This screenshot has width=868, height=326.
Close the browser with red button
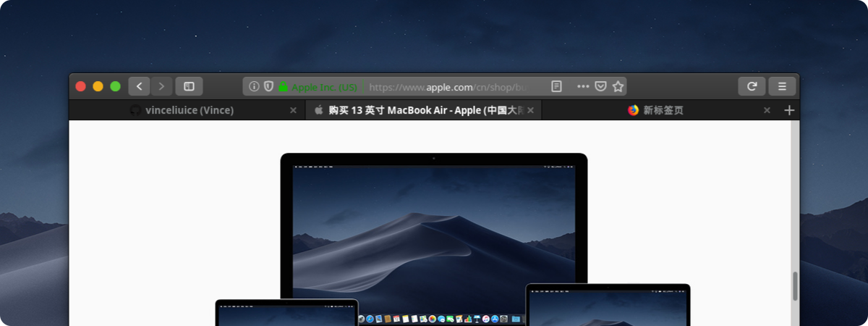(x=81, y=86)
